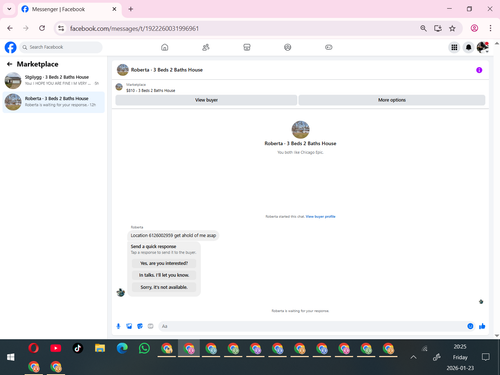Reload the page
Viewport: 500px width, 375px height.
[42, 28]
